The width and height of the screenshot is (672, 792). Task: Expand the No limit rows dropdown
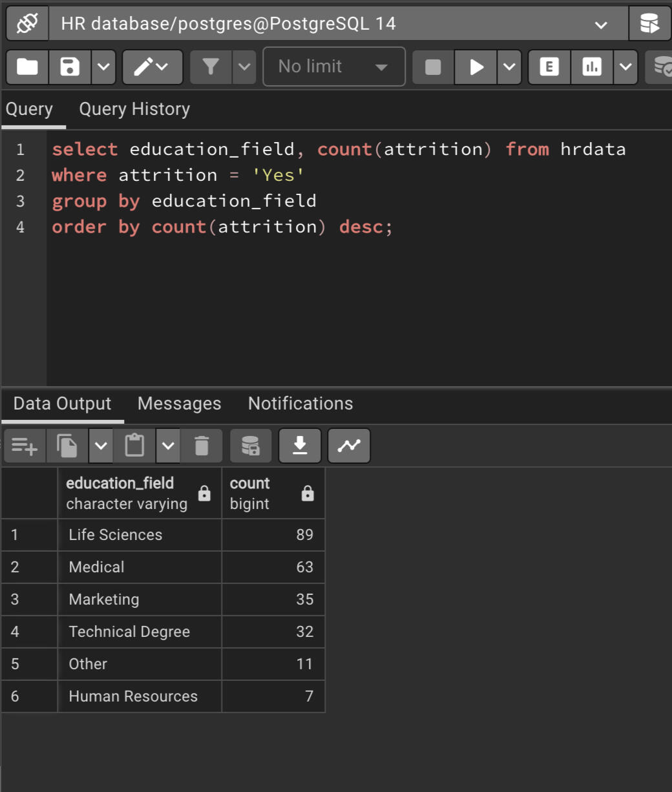click(x=333, y=67)
